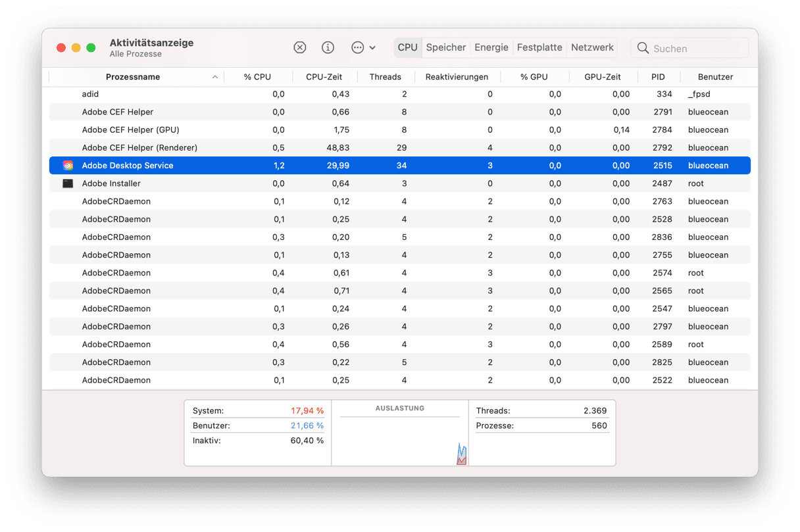Viewport: 800px width, 532px height.
Task: Click PID value 2515
Action: 662,166
